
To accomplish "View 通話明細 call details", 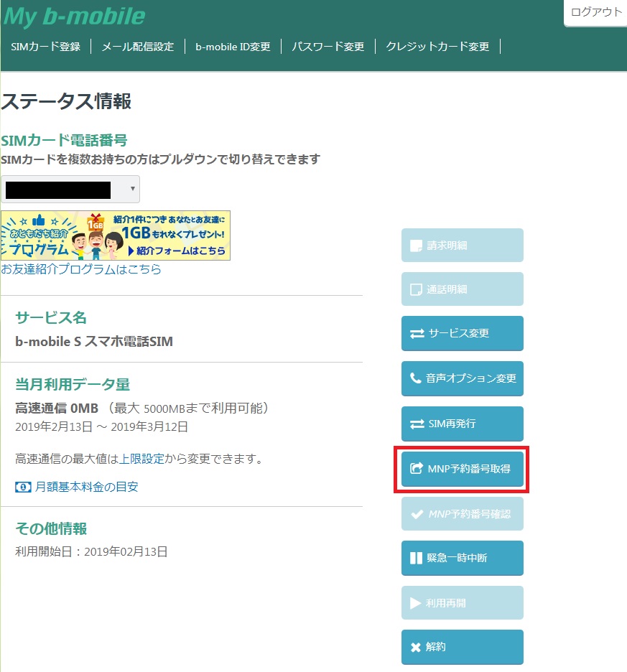I will pos(463,289).
